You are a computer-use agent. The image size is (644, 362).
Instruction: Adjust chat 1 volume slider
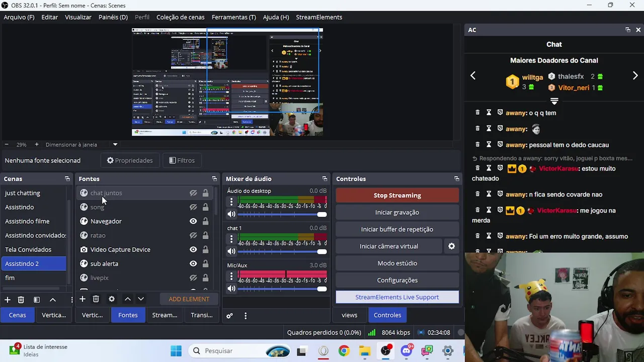(x=282, y=251)
